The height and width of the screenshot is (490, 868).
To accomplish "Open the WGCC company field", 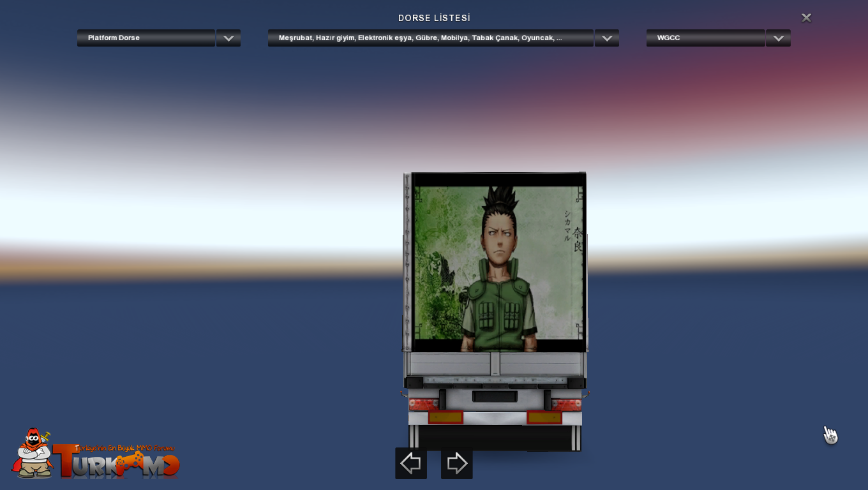I will 706,38.
